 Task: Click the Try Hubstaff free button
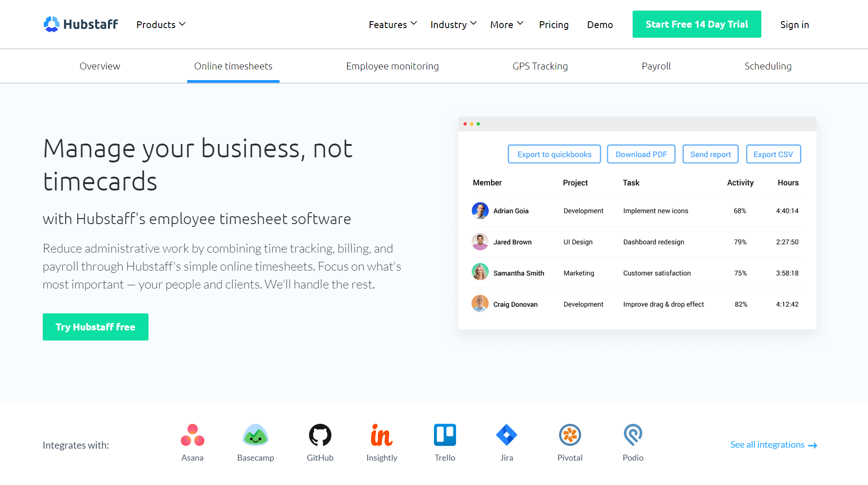[x=96, y=327]
